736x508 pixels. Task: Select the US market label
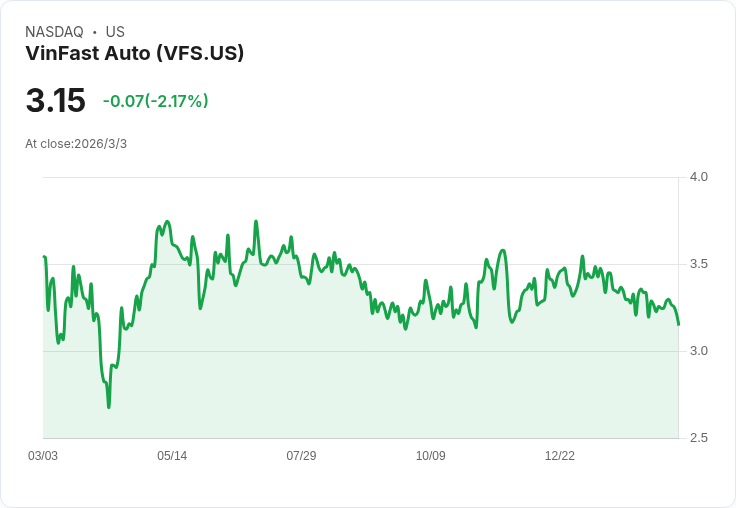click(x=115, y=32)
